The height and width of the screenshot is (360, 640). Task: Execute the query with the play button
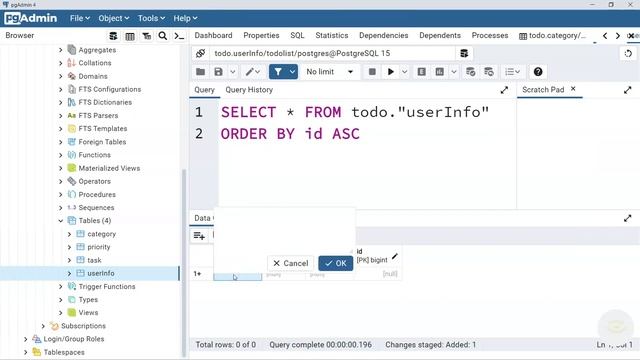pyautogui.click(x=390, y=72)
